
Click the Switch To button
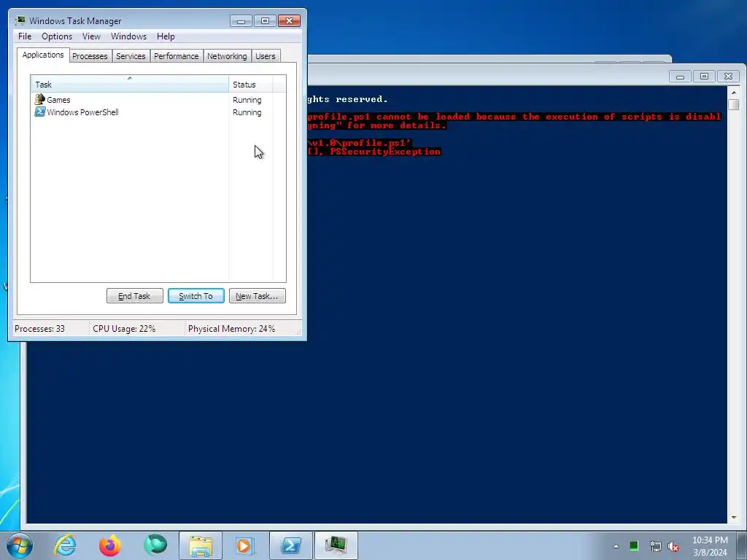pyautogui.click(x=196, y=296)
